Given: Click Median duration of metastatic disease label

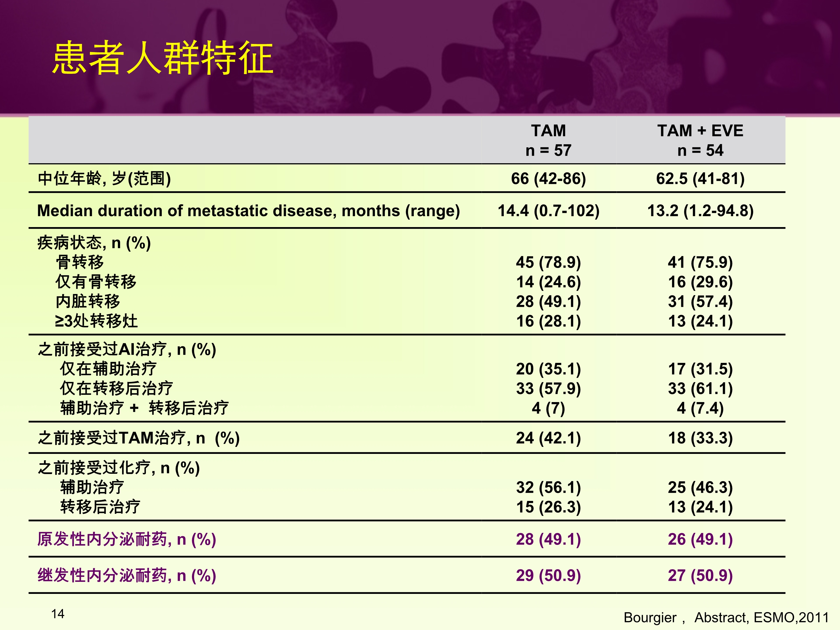Looking at the screenshot, I should click(x=248, y=211).
